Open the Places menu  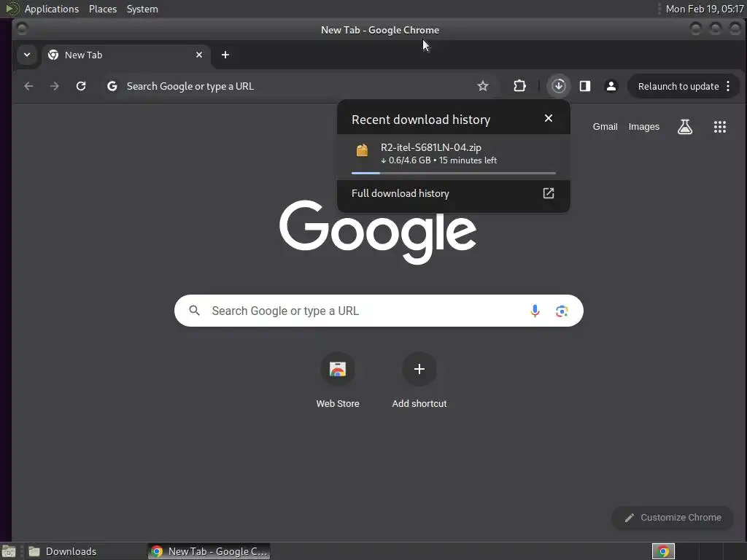(x=103, y=9)
